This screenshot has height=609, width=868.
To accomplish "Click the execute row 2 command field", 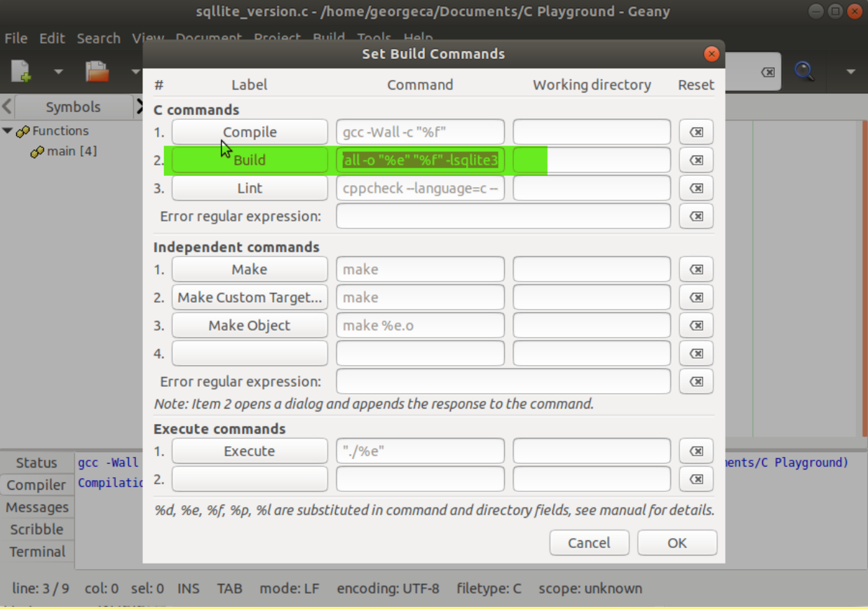I will click(420, 479).
